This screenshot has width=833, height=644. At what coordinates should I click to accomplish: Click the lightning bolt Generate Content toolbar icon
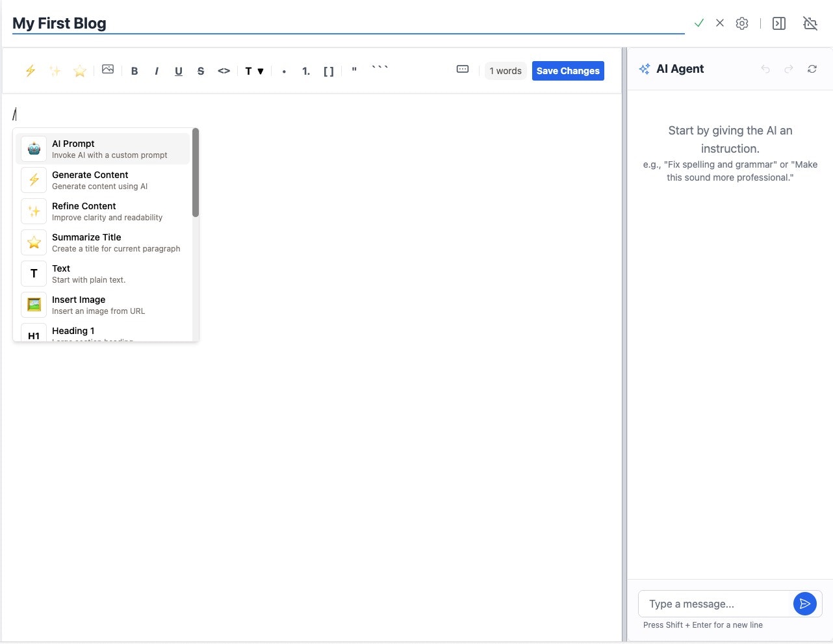[31, 71]
